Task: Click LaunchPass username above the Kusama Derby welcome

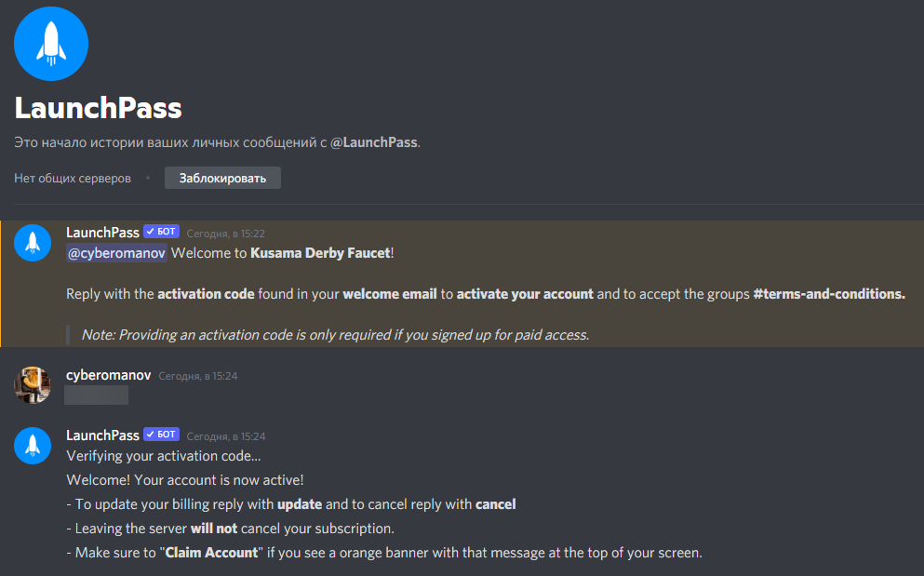Action: point(102,233)
